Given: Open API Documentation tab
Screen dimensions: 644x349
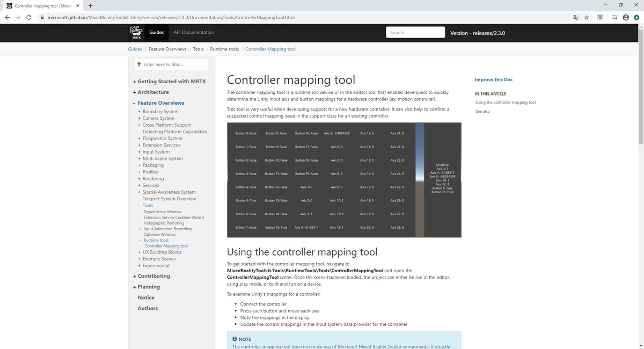Looking at the screenshot, I should (x=194, y=32).
